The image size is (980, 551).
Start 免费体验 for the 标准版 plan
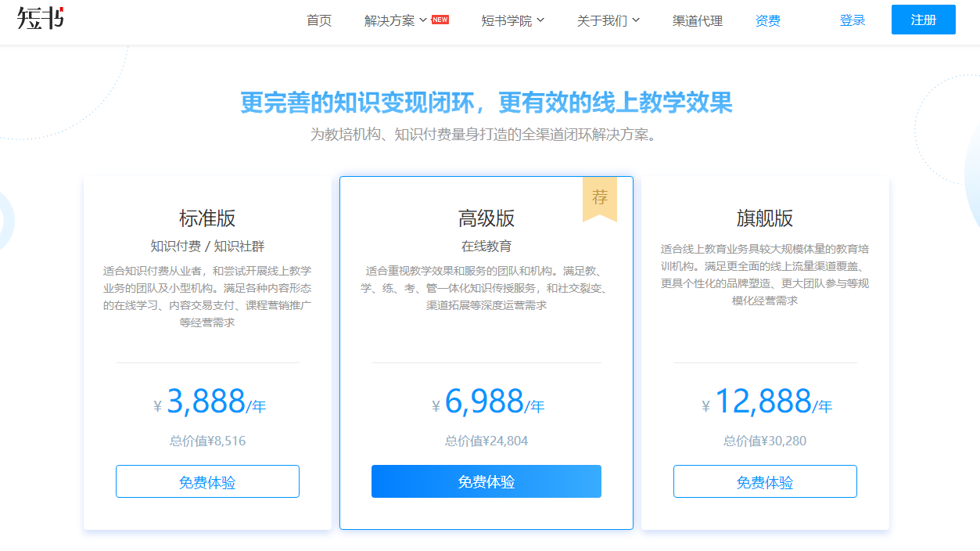tap(207, 481)
